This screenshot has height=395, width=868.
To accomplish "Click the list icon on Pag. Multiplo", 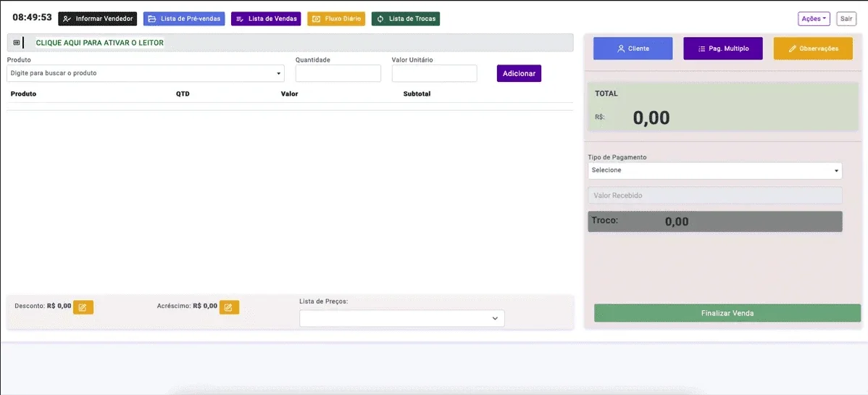I will tap(701, 49).
